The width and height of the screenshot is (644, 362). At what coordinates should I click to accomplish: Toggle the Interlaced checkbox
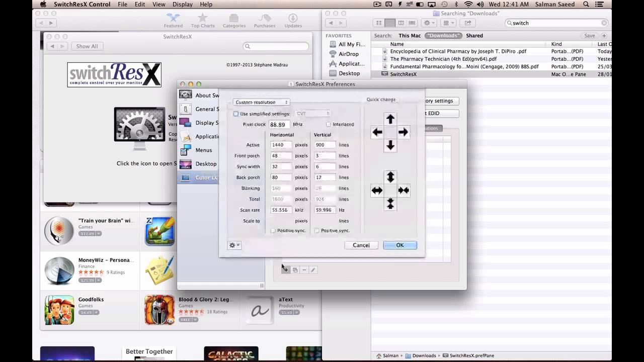pyautogui.click(x=329, y=124)
